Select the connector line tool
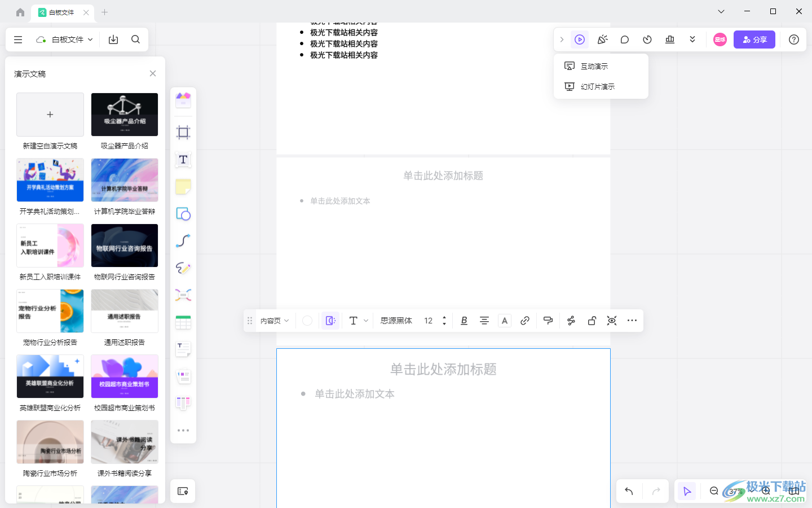 coord(183,241)
